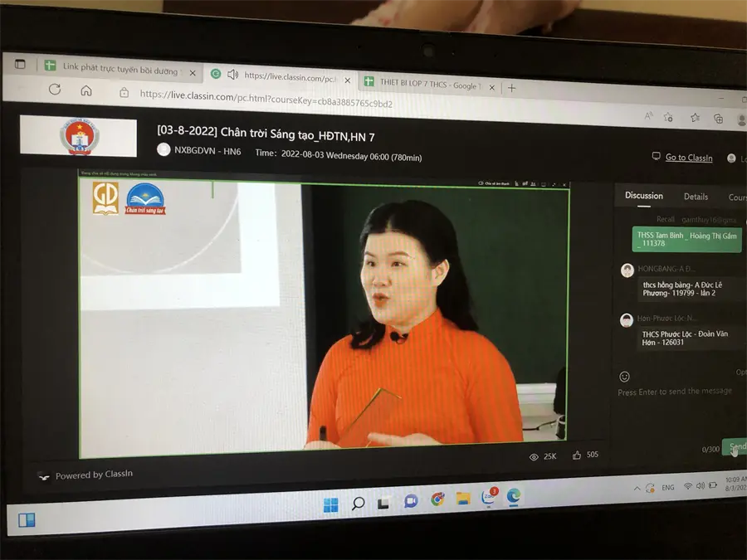This screenshot has width=747, height=560.
Task: Open the Windows Start menu icon
Action: pyautogui.click(x=330, y=504)
